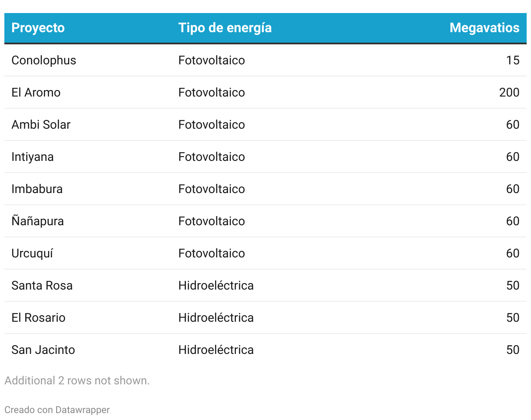Image resolution: width=531 pixels, height=420 pixels.
Task: Click the 15 megawatts value
Action: point(513,60)
